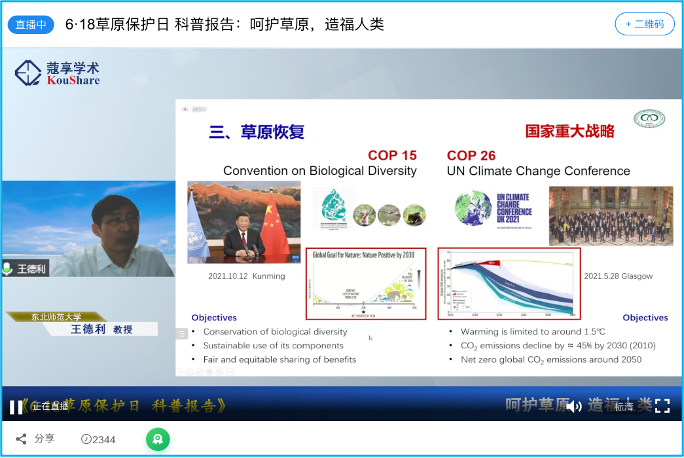
Task: Click the 东北师范大学 name banner
Action: pos(56,317)
